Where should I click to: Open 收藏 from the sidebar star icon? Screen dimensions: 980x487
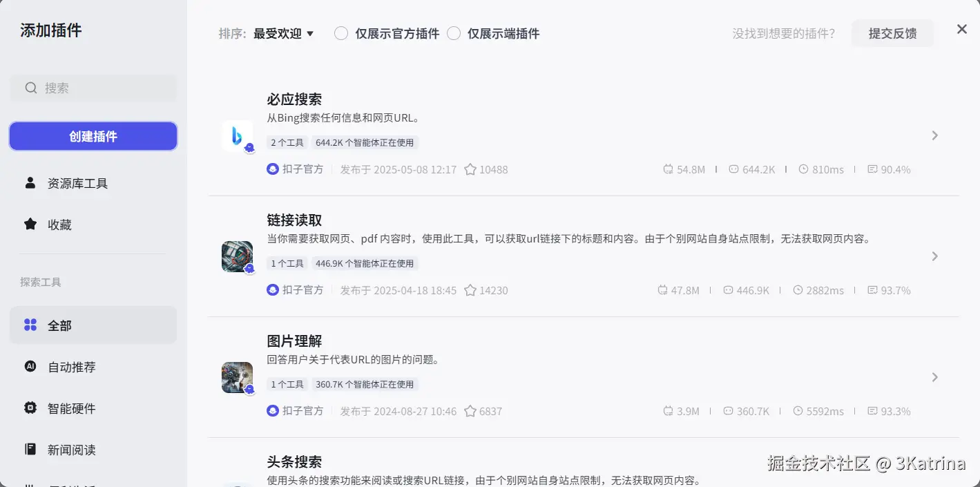pyautogui.click(x=30, y=225)
